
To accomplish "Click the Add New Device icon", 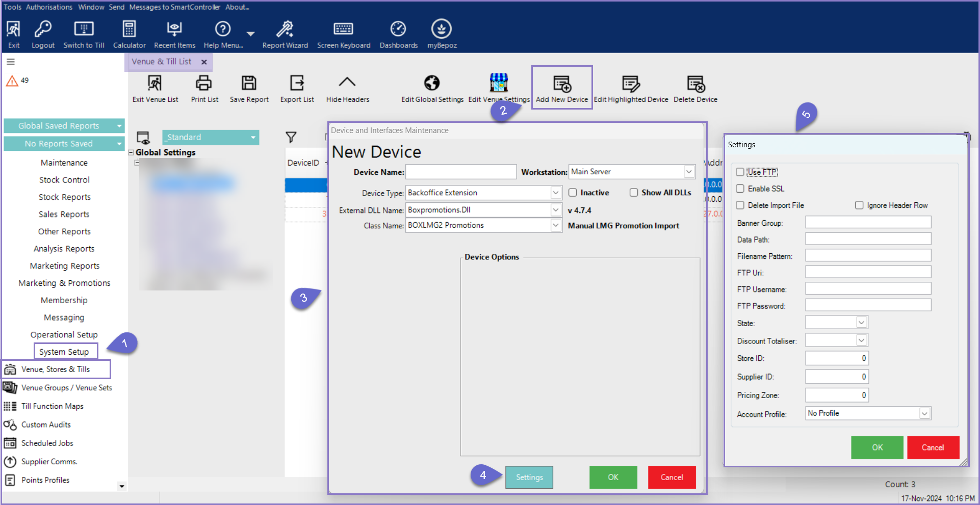I will [x=562, y=84].
